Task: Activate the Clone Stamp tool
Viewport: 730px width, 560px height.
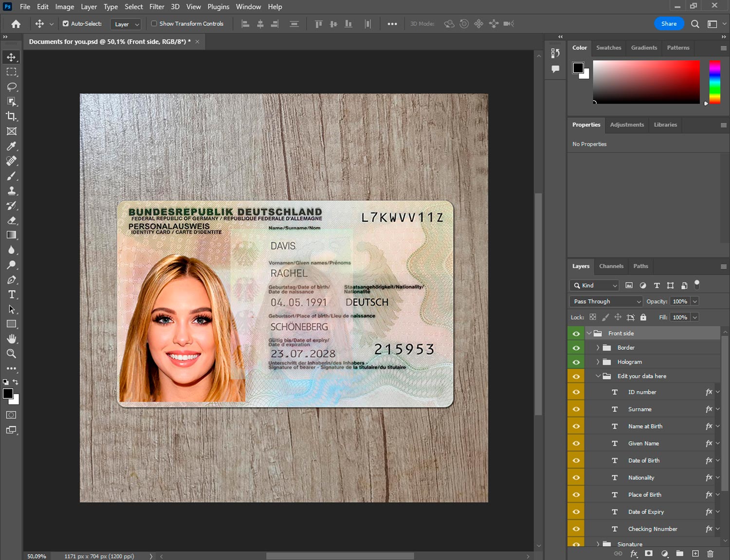Action: coord(12,191)
